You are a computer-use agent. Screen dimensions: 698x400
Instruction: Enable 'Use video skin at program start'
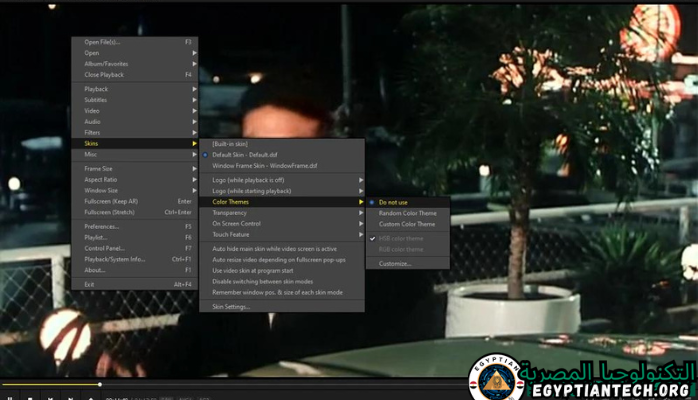253,270
